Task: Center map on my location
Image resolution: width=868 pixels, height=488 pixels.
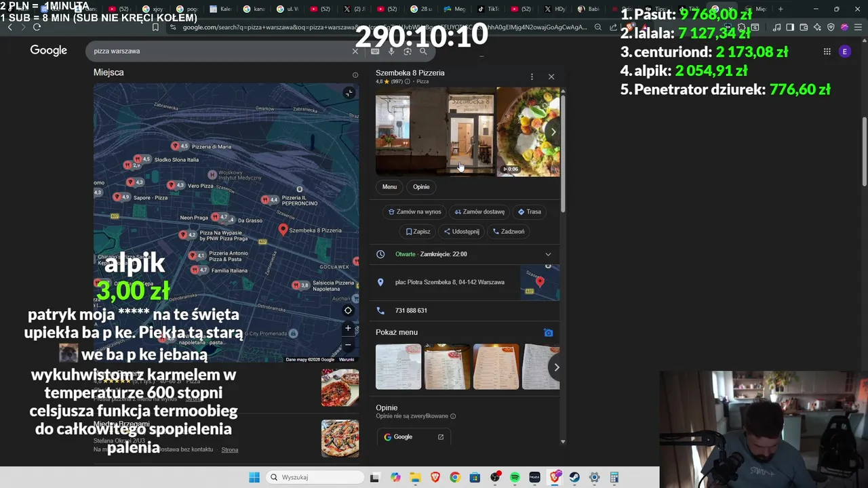Action: click(348, 310)
